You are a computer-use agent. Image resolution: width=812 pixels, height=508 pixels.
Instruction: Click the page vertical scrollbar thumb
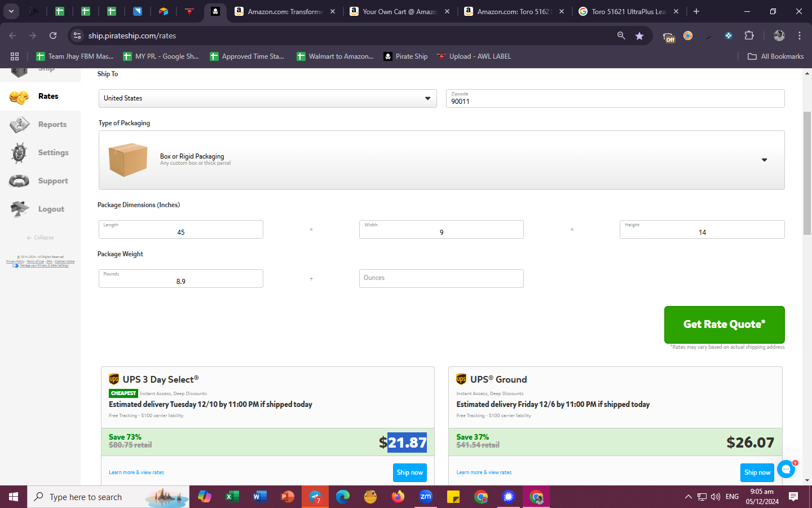click(807, 173)
